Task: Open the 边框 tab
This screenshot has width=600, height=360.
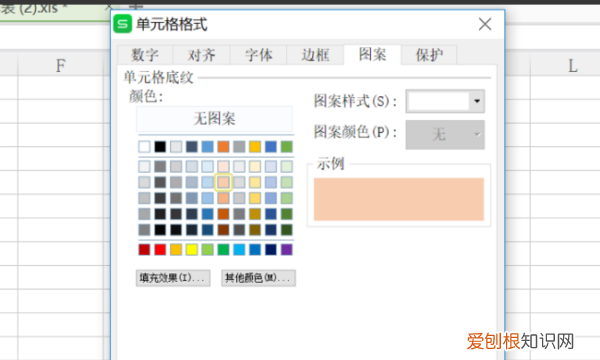Action: [x=315, y=55]
